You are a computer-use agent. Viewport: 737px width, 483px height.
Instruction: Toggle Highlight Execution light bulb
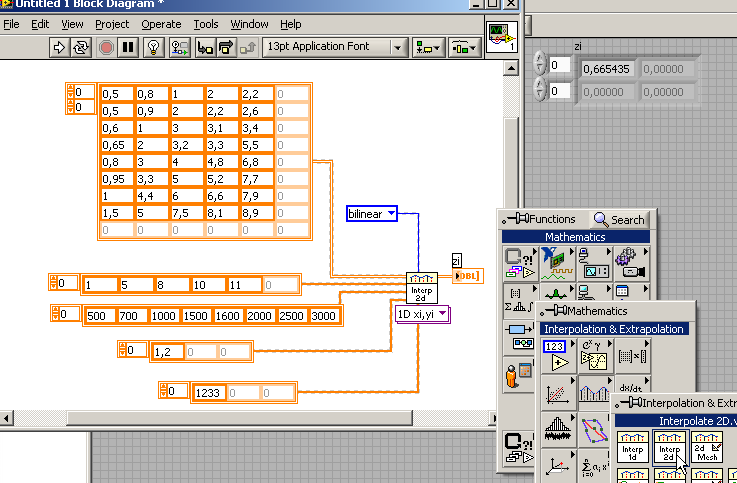154,47
